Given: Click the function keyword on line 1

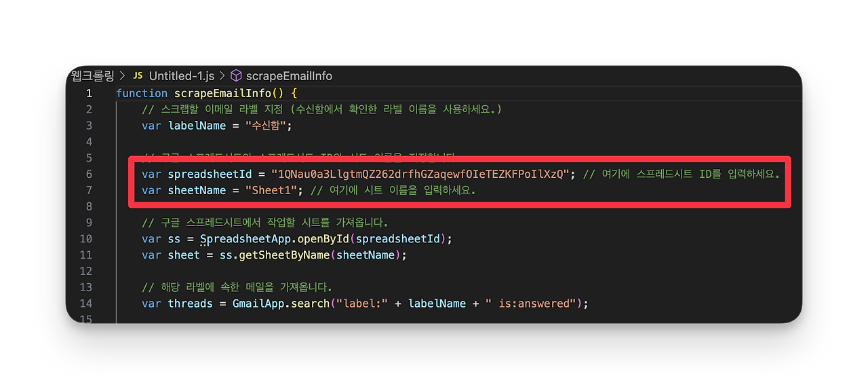Looking at the screenshot, I should (x=142, y=93).
